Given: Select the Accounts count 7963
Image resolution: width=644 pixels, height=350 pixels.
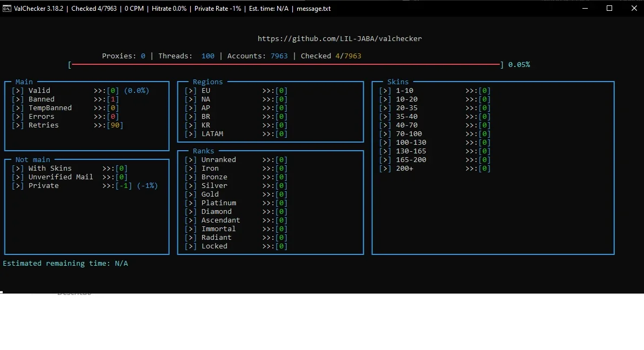Looking at the screenshot, I should click(x=279, y=56).
